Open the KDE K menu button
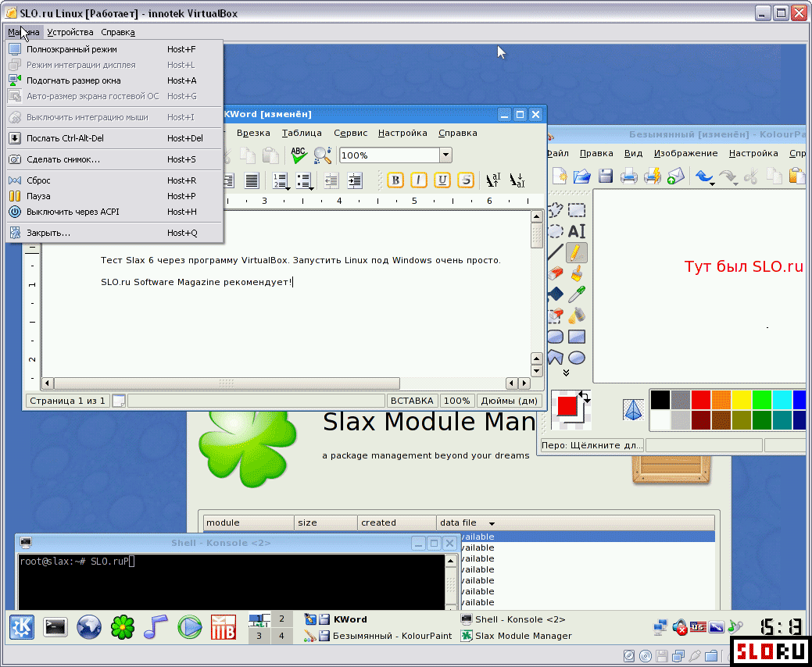This screenshot has width=812, height=667. [x=22, y=627]
